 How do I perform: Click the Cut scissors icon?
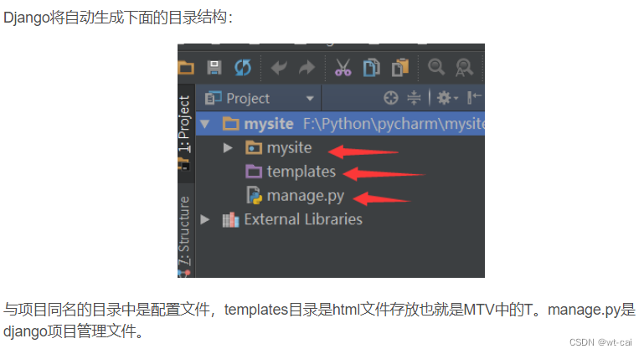[343, 67]
